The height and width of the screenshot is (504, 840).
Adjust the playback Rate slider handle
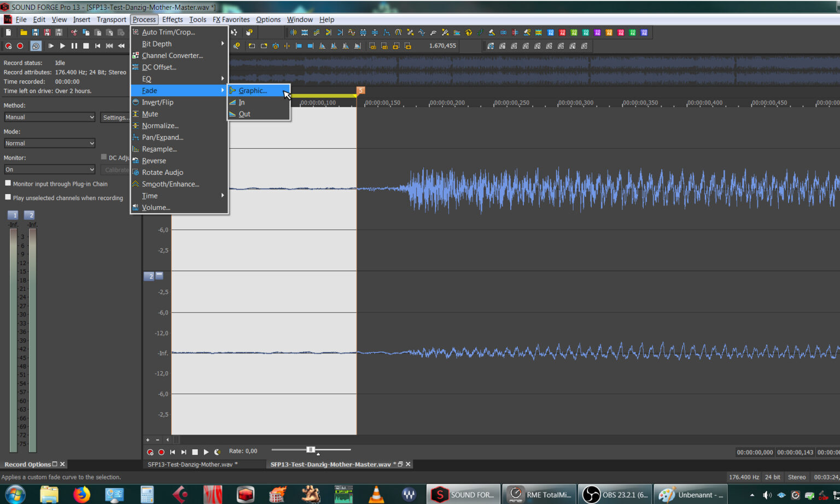(x=311, y=449)
